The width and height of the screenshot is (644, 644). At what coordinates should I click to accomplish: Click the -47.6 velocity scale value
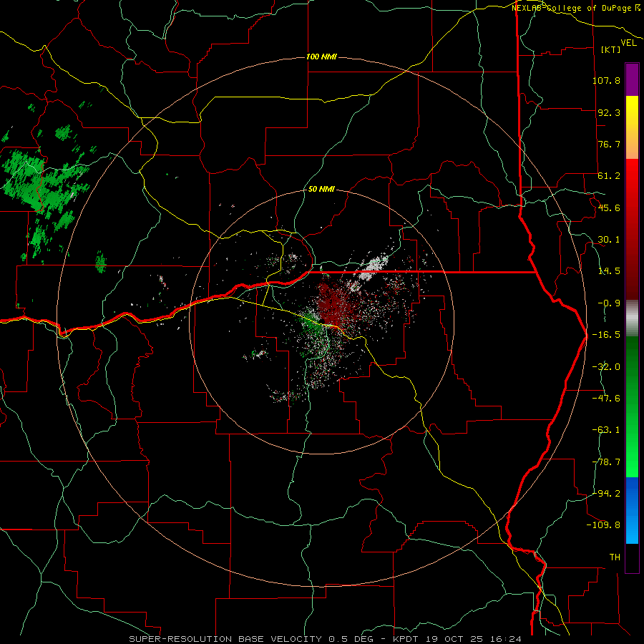pyautogui.click(x=606, y=399)
